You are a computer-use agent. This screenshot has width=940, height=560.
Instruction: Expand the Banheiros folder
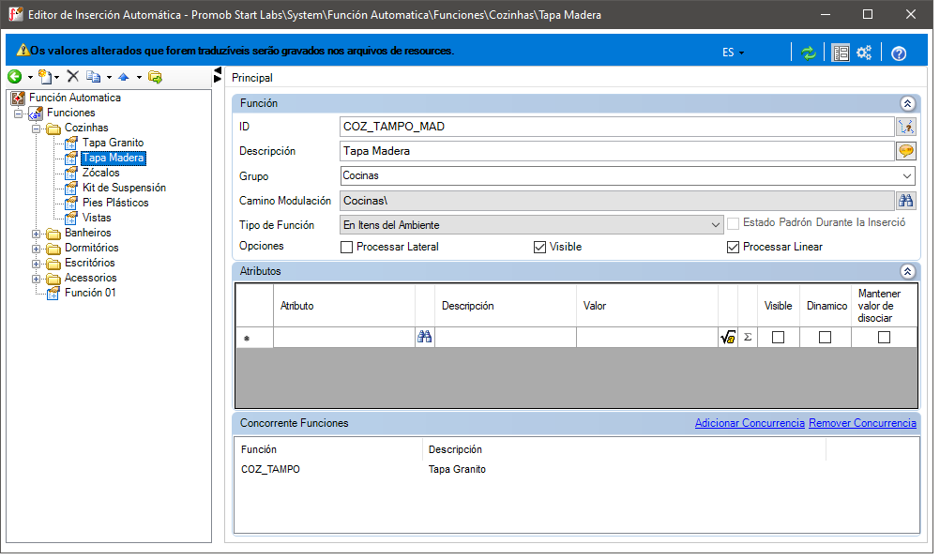tap(36, 234)
